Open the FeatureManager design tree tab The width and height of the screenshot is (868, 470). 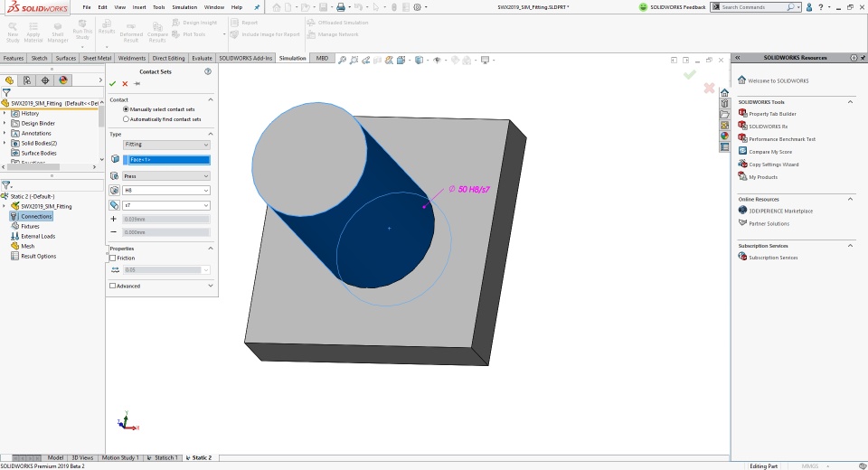tap(9, 80)
